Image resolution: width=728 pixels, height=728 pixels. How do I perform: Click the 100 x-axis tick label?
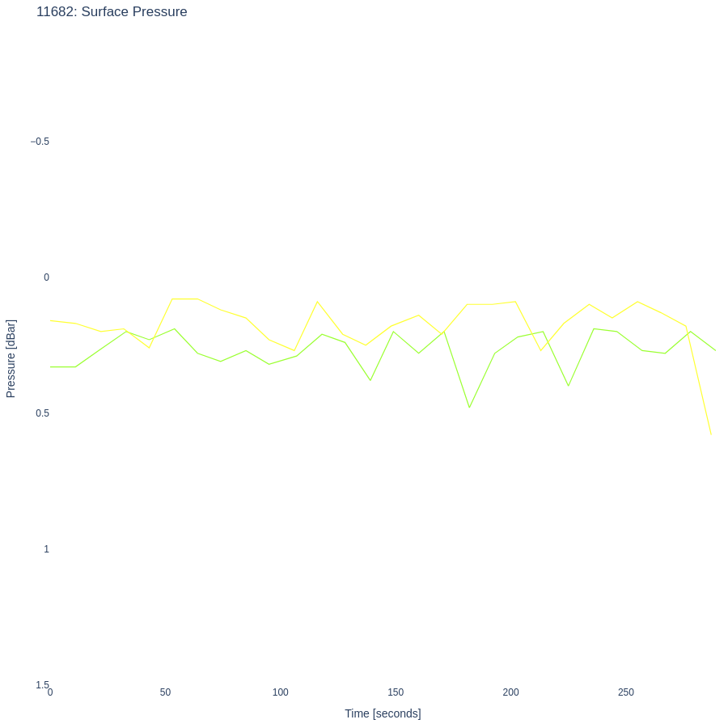click(280, 692)
